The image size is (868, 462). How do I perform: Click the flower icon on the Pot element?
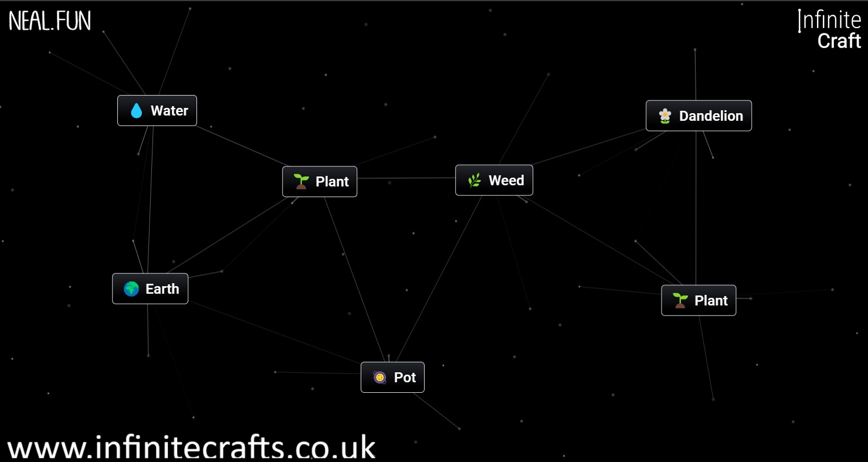379,377
